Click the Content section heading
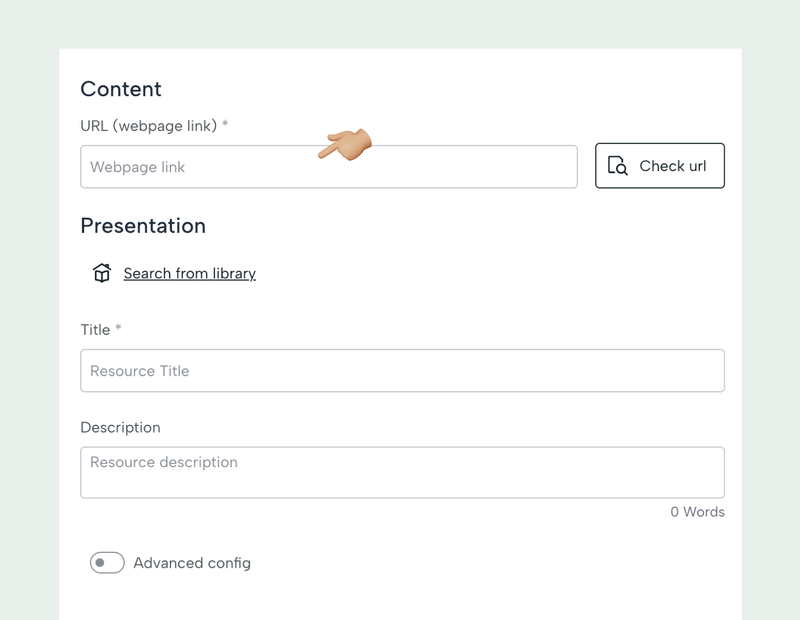 [x=121, y=89]
